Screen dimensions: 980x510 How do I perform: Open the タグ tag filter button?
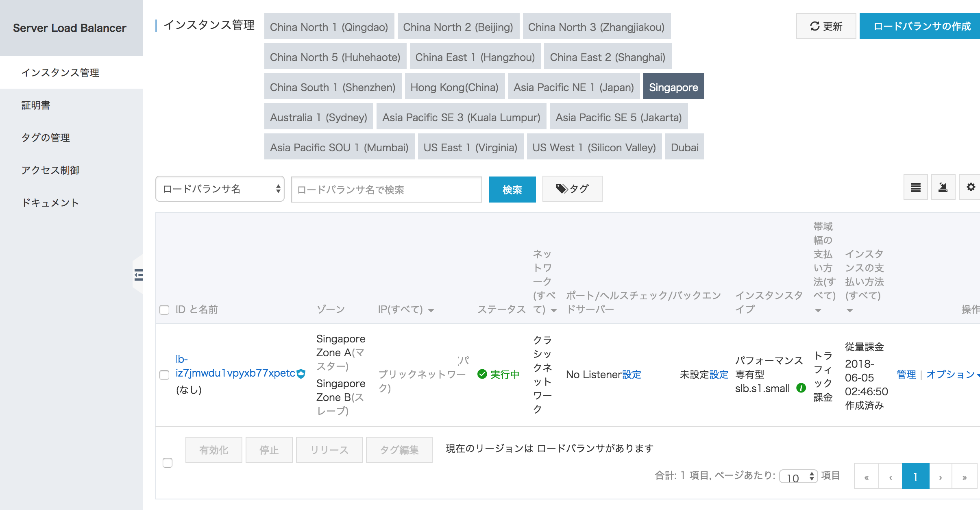point(572,189)
